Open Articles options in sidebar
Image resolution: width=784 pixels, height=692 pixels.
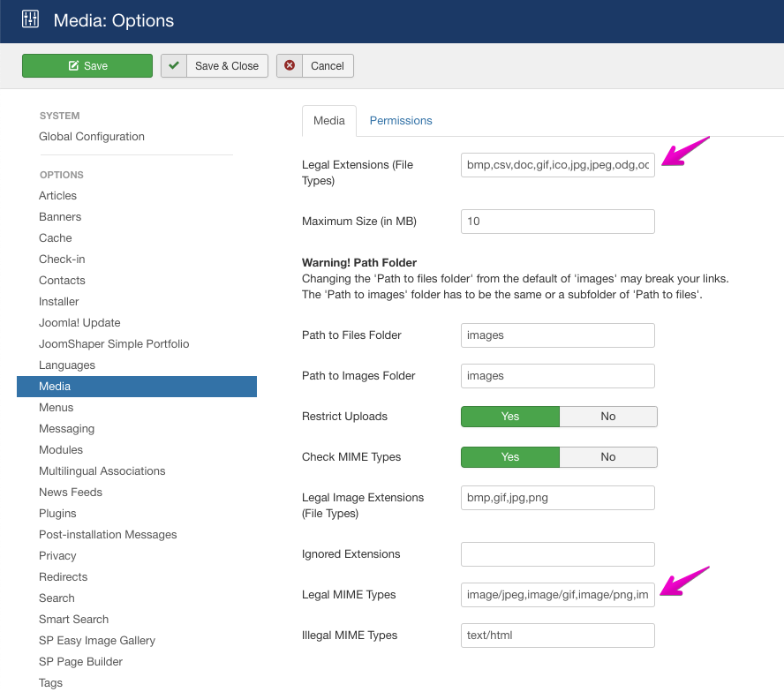pos(57,196)
